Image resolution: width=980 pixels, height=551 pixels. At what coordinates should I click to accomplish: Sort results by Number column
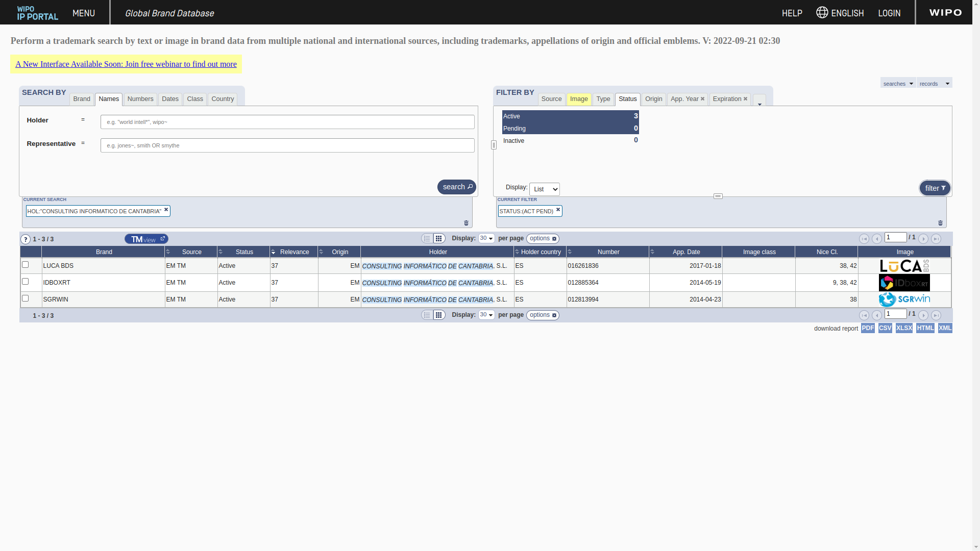pyautogui.click(x=608, y=252)
